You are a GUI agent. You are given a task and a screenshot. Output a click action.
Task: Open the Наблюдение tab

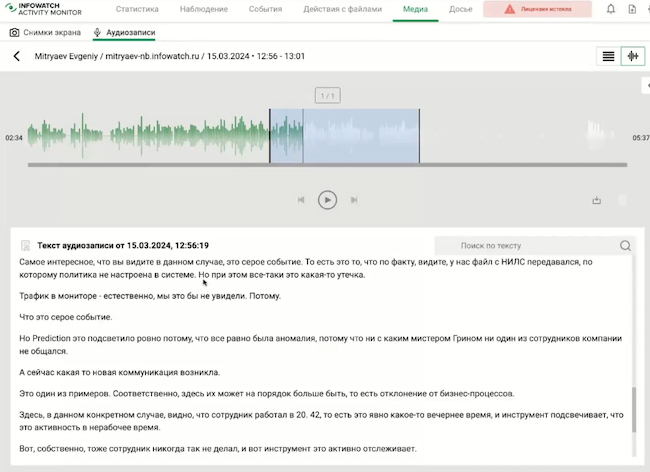click(x=204, y=9)
